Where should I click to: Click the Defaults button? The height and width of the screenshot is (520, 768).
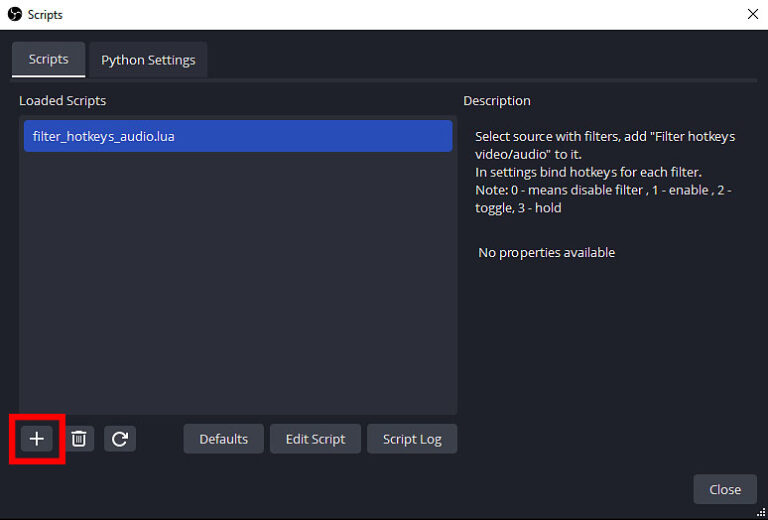click(x=223, y=439)
